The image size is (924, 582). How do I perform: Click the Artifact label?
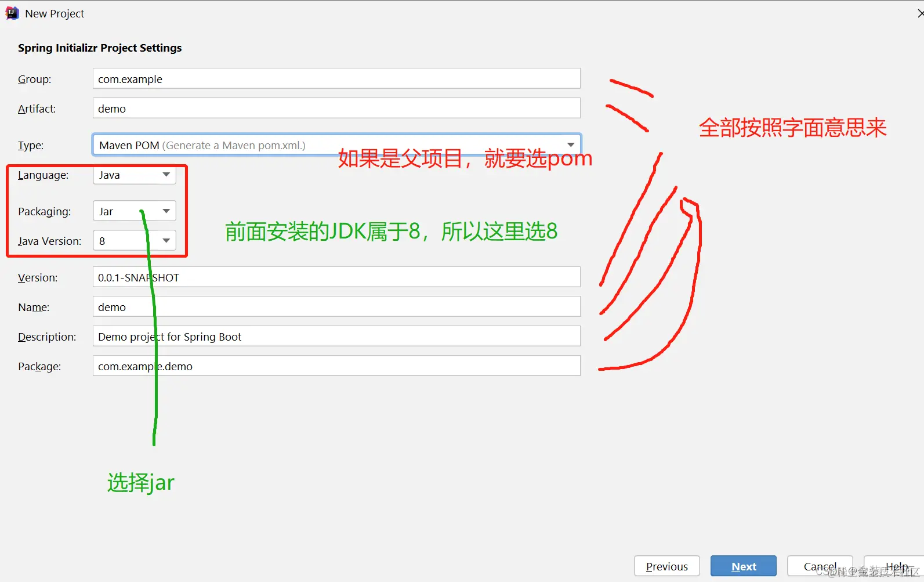pos(37,109)
